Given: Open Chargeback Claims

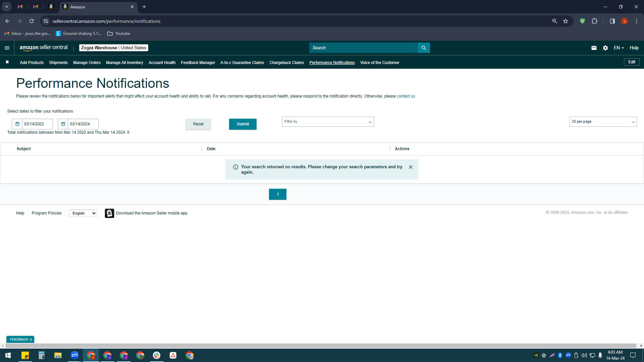Looking at the screenshot, I should [x=287, y=63].
